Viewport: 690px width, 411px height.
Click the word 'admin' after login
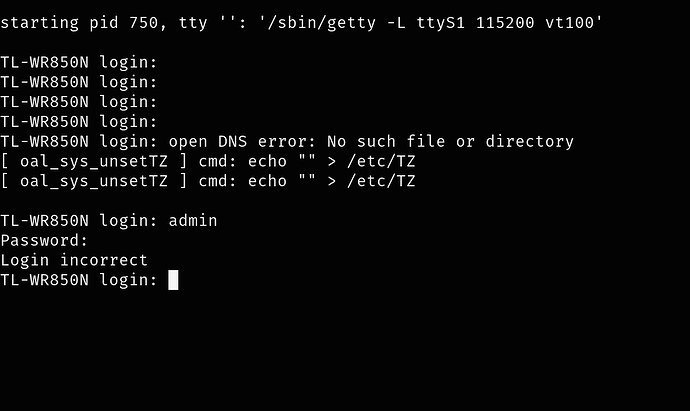point(193,220)
